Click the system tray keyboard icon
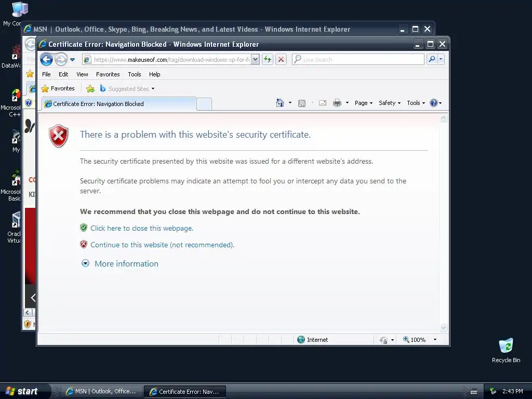 point(474,392)
